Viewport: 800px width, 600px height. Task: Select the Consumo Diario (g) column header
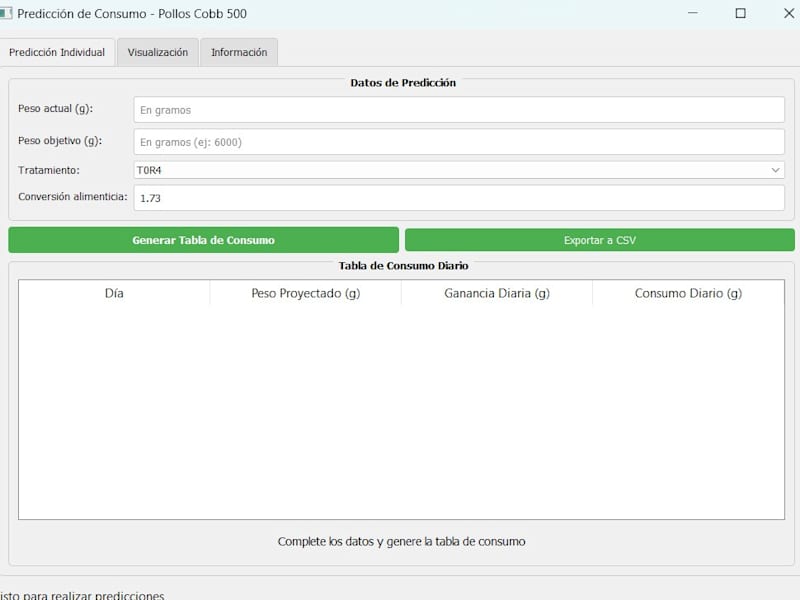[688, 293]
